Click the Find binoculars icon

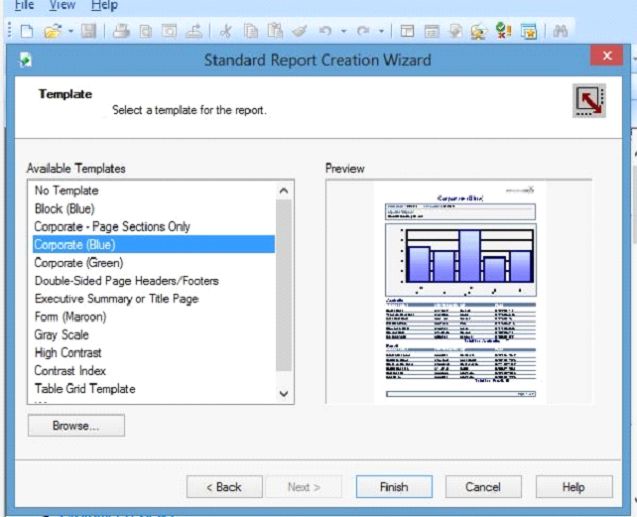560,31
